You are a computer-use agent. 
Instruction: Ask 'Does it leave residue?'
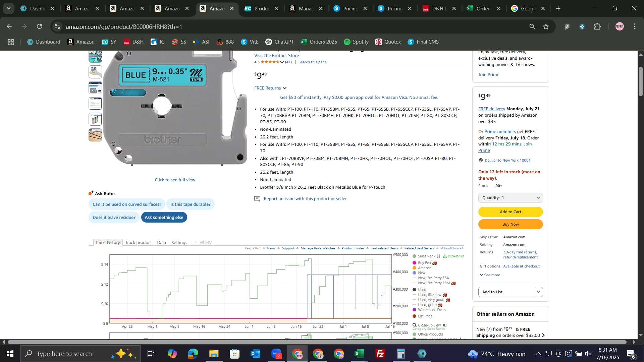coord(114,217)
